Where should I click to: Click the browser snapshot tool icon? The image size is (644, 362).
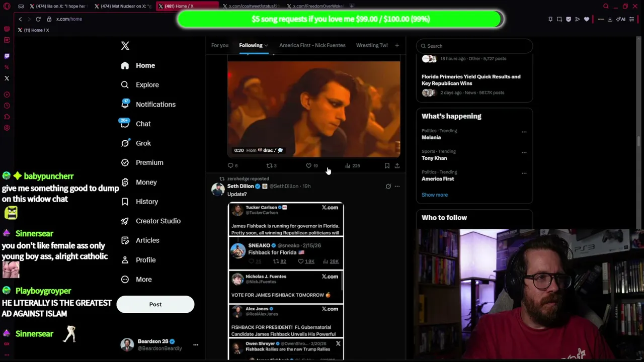(x=559, y=19)
